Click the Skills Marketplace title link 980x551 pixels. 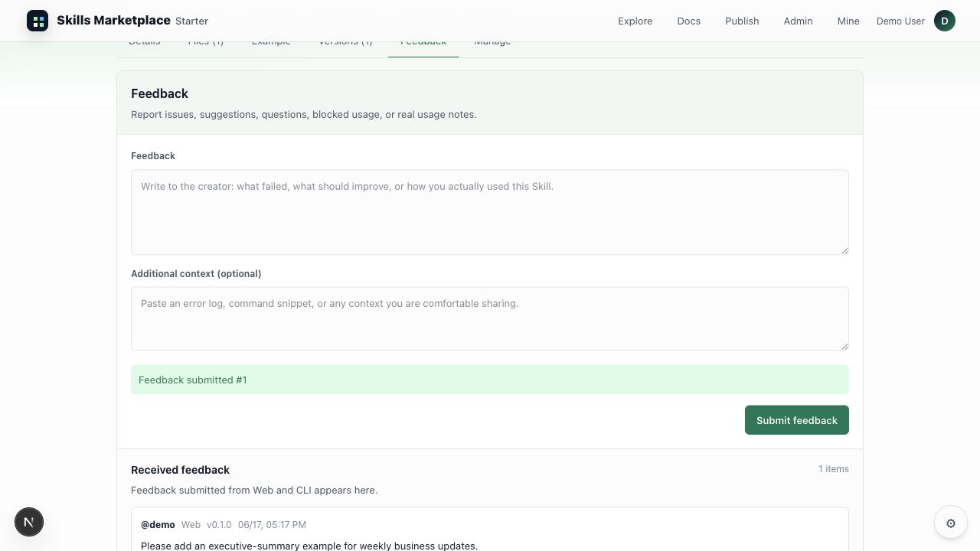click(x=113, y=21)
